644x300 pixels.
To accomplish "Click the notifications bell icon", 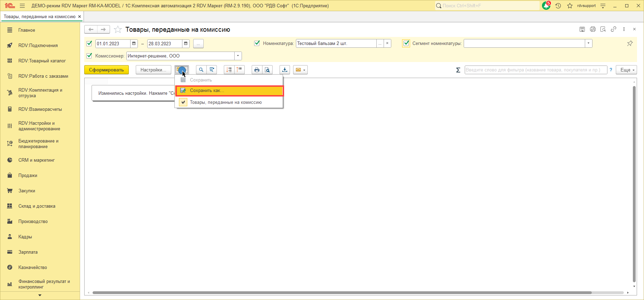I will click(x=546, y=6).
